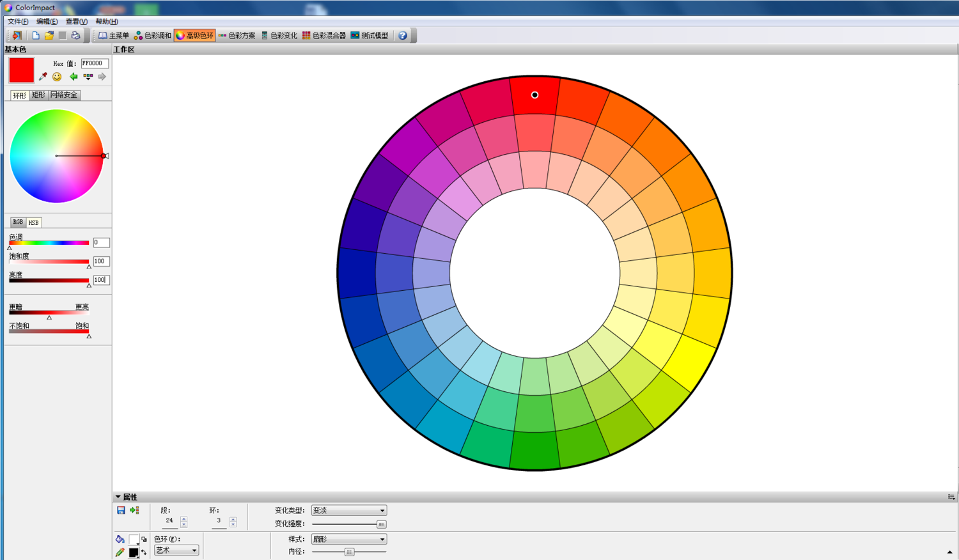Click the eyedropper color picker icon
Viewport: 959px width, 560px height.
(43, 77)
